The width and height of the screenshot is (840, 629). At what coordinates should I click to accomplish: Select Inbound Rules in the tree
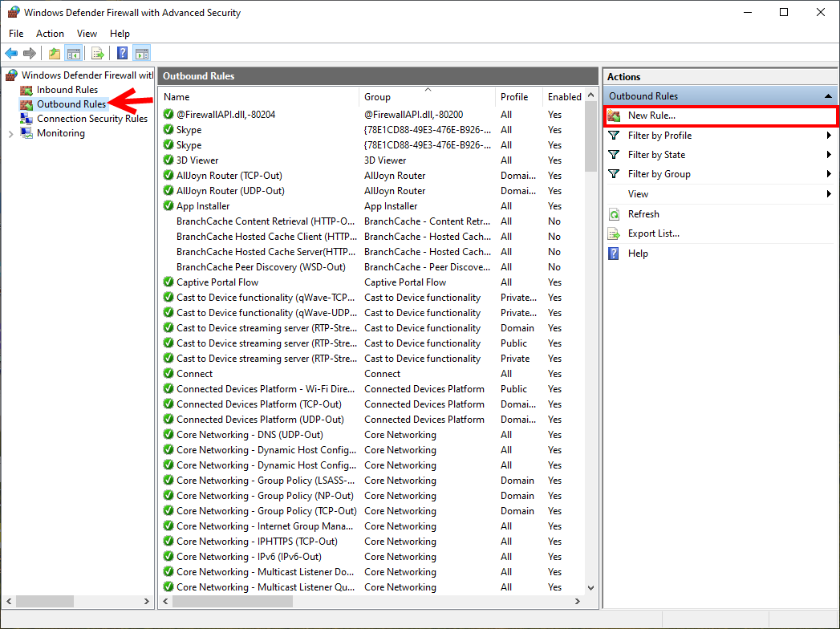point(67,90)
